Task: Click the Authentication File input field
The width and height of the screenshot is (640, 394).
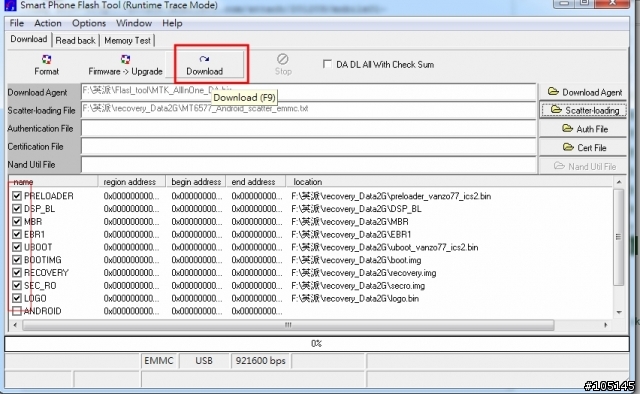Action: coord(309,128)
